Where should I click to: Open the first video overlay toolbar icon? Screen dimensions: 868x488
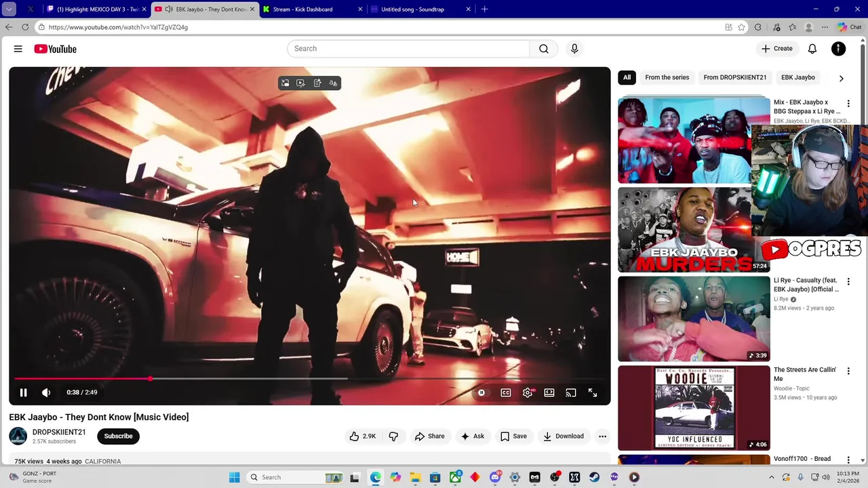point(285,83)
